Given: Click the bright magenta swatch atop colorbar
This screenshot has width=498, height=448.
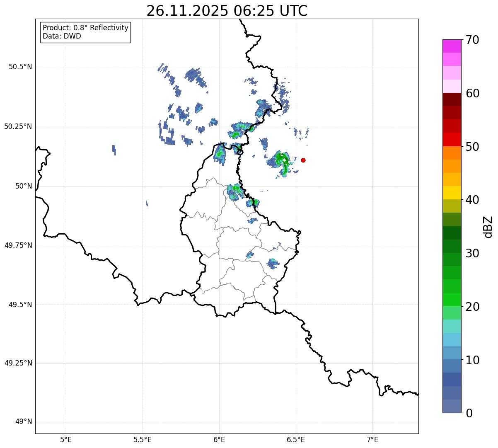Looking at the screenshot, I should click(452, 46).
